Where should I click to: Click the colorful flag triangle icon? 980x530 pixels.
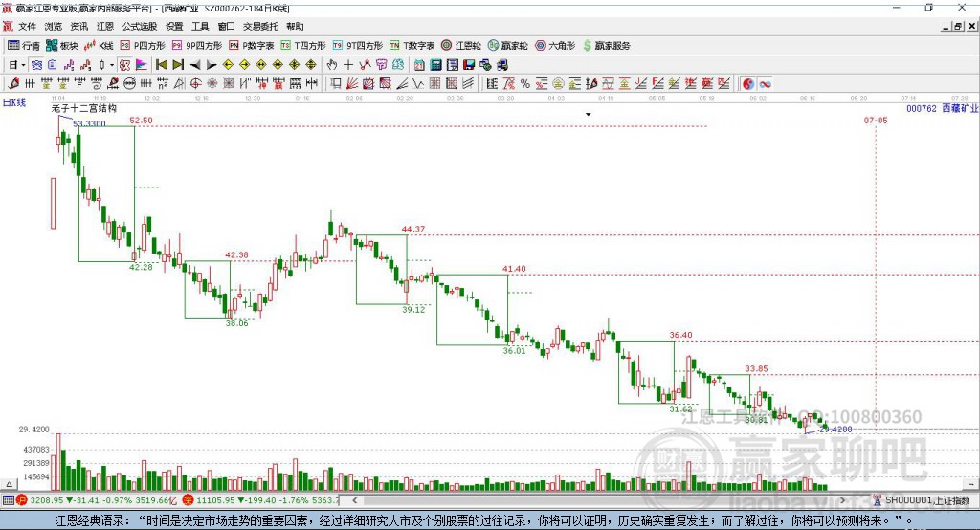tap(142, 65)
